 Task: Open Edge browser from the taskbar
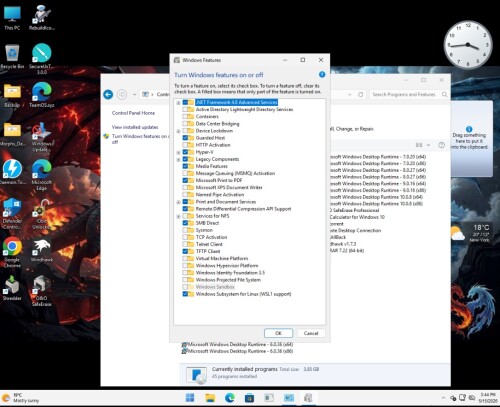coord(229,397)
